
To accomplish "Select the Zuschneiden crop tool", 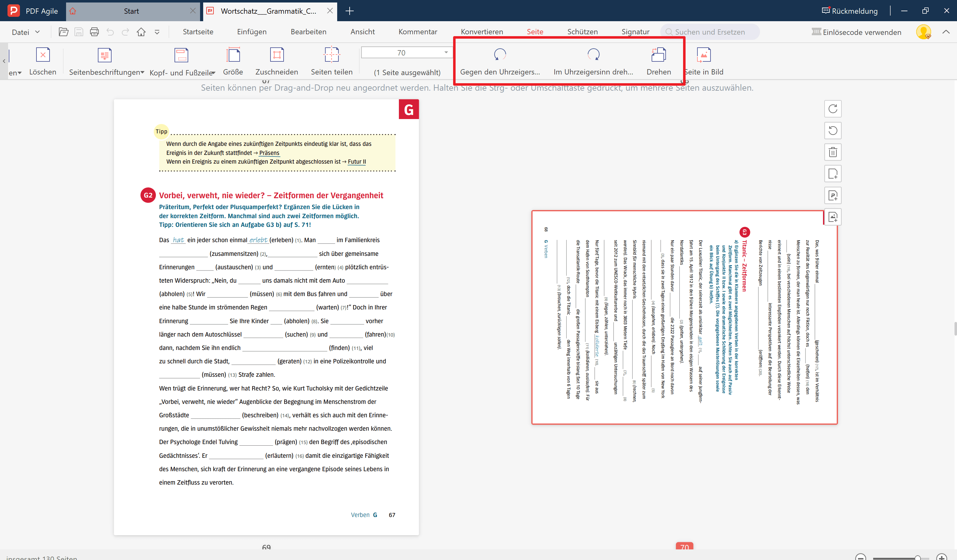I will pos(277,61).
